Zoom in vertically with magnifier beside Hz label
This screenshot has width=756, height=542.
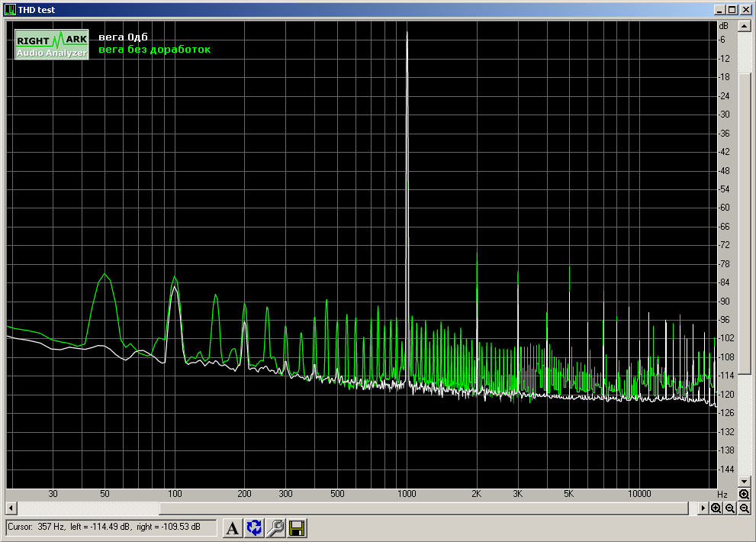coord(744,494)
